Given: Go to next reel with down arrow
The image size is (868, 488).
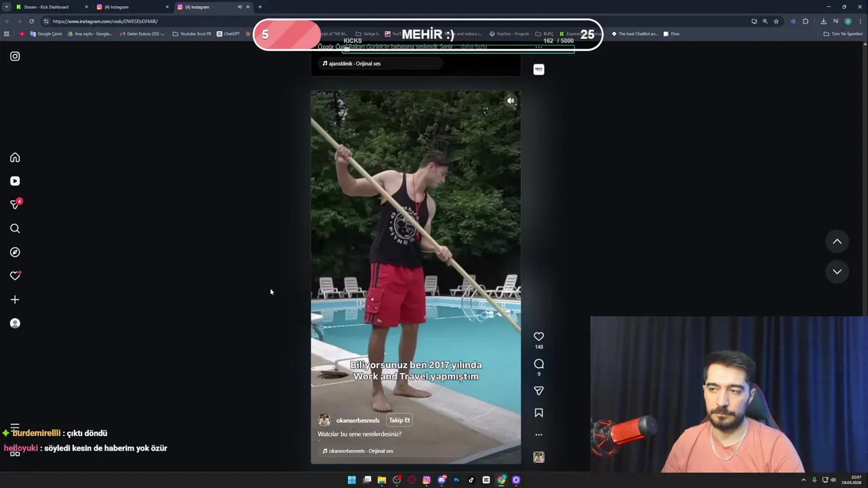Looking at the screenshot, I should pos(837,272).
